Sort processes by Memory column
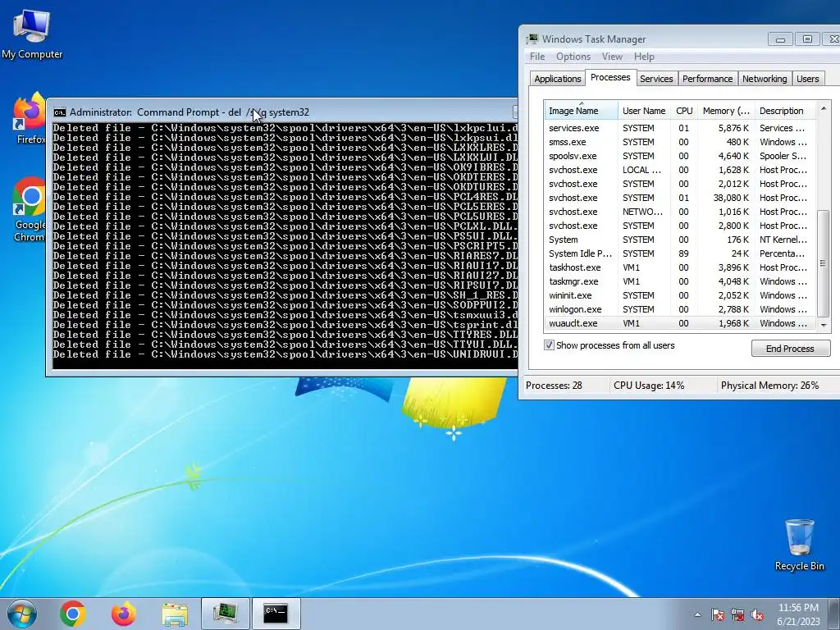This screenshot has height=630, width=840. tap(726, 111)
